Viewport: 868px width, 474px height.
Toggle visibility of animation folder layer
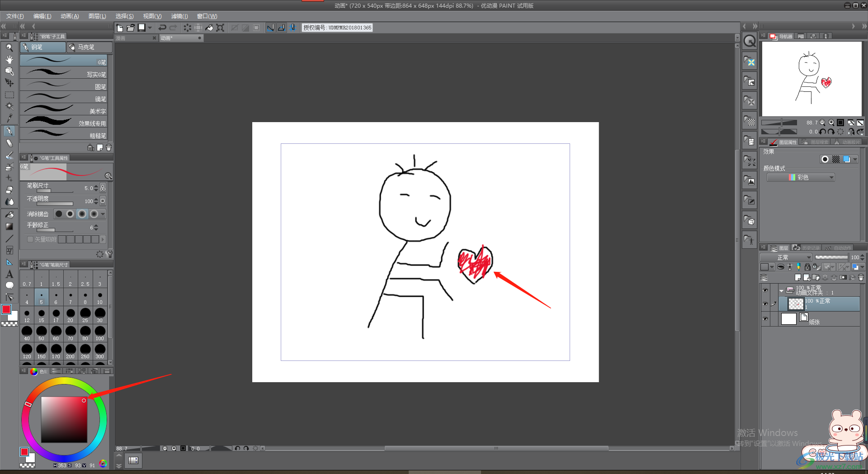click(x=765, y=290)
